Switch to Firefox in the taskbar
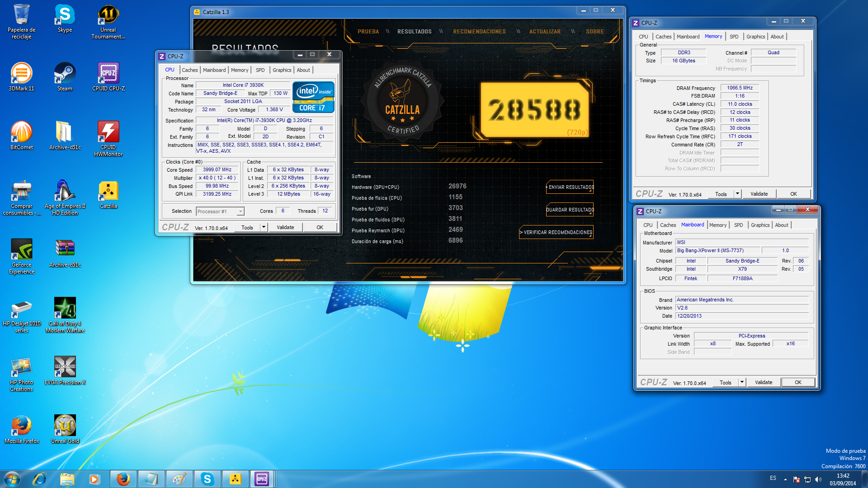This screenshot has height=488, width=868. tap(123, 479)
